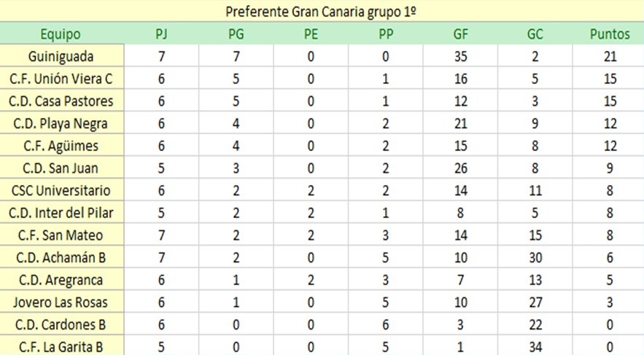This screenshot has width=644, height=355.
Task: Click the C.F. Unión Viera C cell
Action: point(61,79)
